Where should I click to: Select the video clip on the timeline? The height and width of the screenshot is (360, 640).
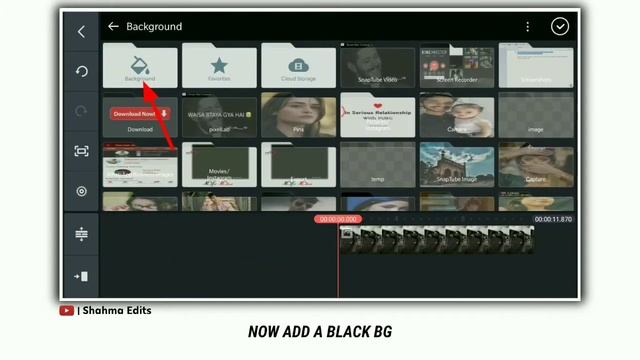(x=437, y=240)
